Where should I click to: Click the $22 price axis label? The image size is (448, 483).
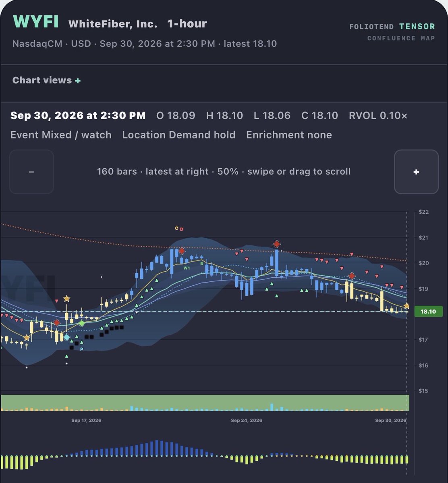423,212
